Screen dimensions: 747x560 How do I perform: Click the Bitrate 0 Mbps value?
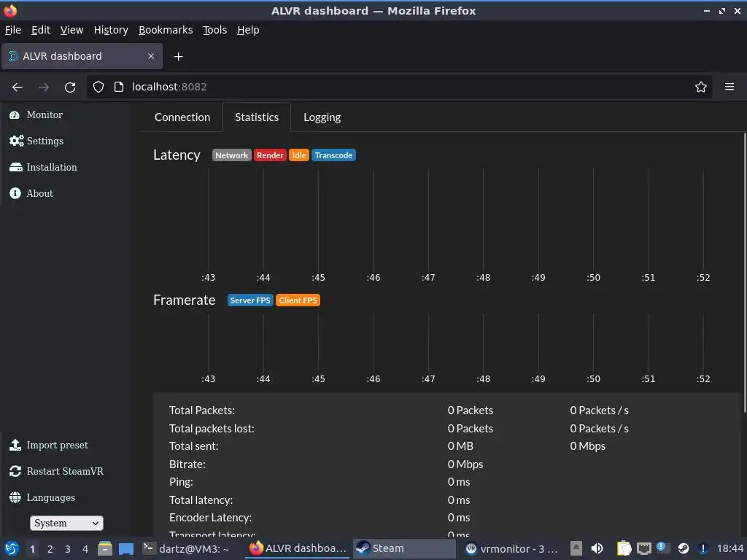point(465,464)
